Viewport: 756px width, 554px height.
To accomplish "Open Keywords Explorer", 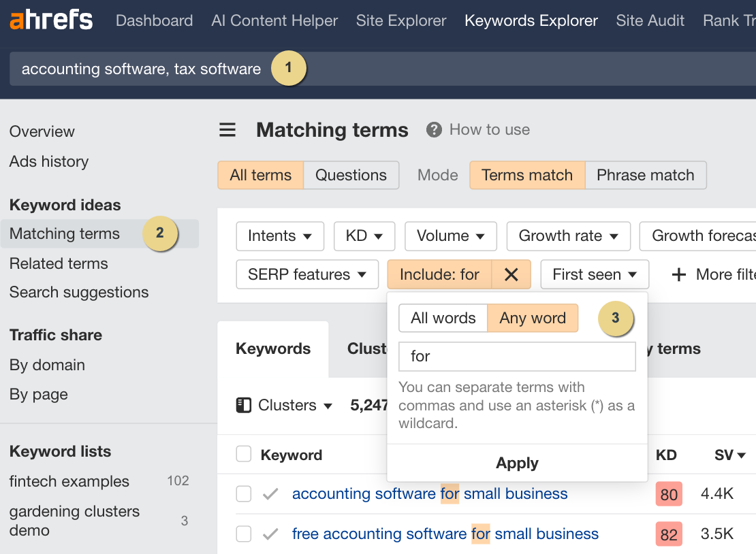I will coord(531,20).
